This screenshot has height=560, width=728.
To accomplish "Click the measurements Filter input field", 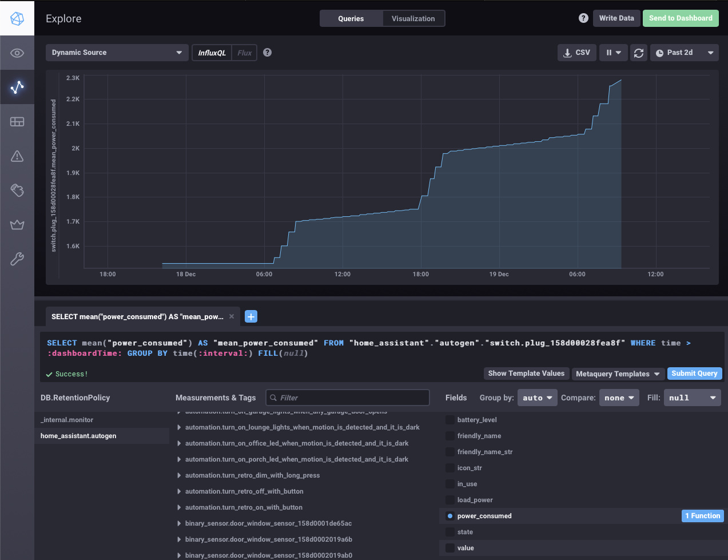I will [348, 398].
